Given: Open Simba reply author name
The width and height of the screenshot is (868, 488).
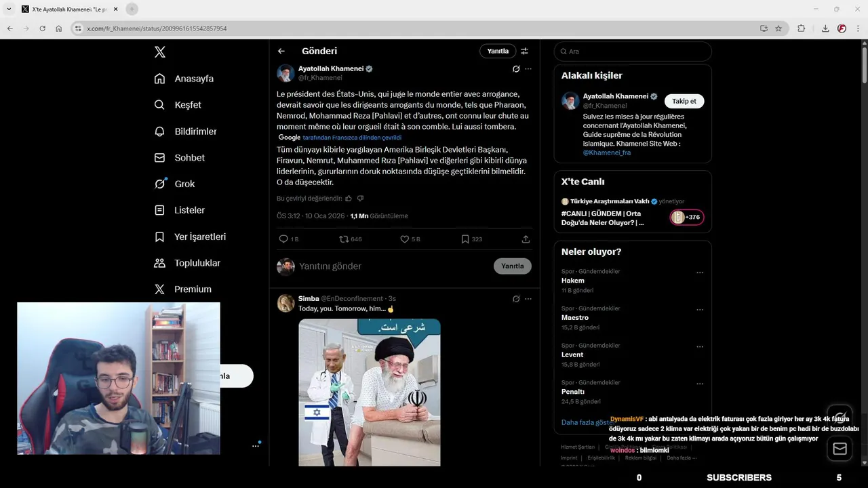Looking at the screenshot, I should click(x=309, y=298).
